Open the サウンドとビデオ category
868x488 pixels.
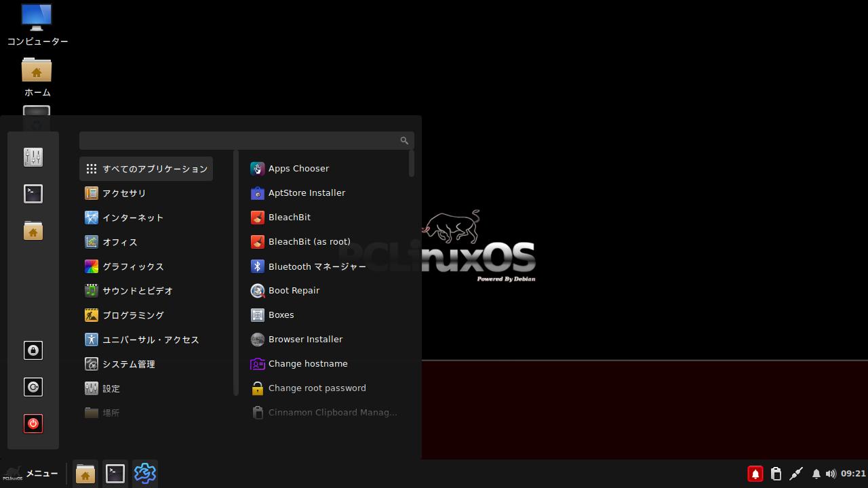point(138,291)
